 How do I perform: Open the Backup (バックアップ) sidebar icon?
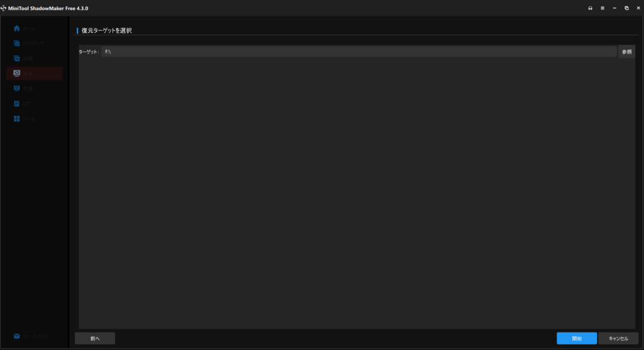coord(16,43)
